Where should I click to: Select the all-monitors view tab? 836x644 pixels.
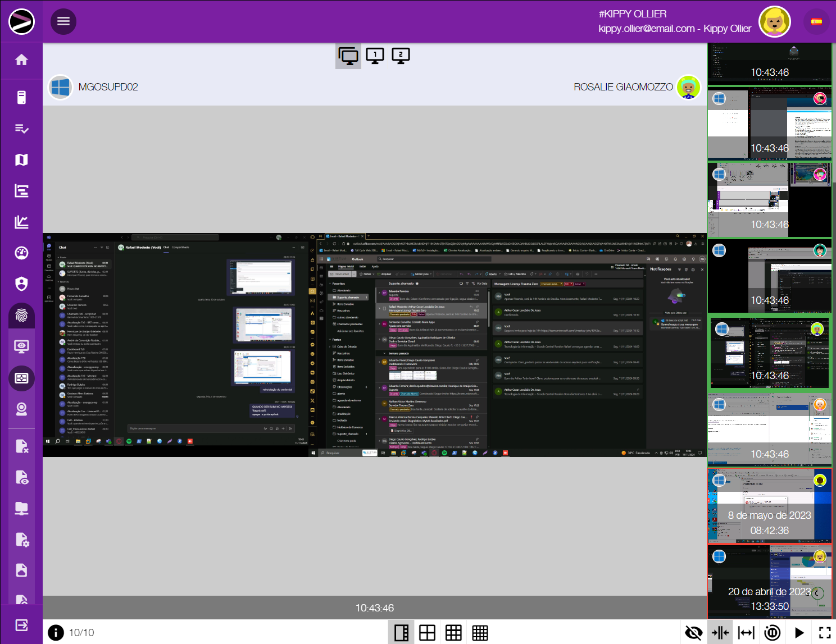[348, 56]
